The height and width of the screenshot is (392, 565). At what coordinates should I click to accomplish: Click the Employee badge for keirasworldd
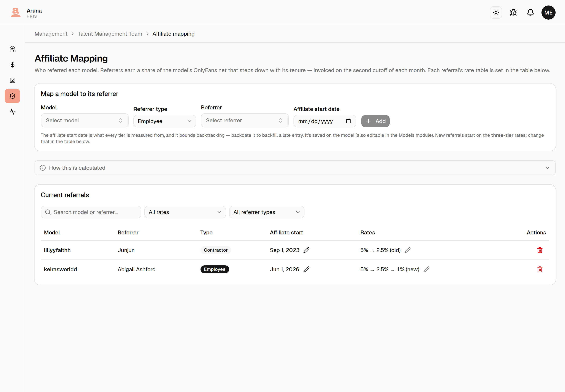(x=214, y=269)
